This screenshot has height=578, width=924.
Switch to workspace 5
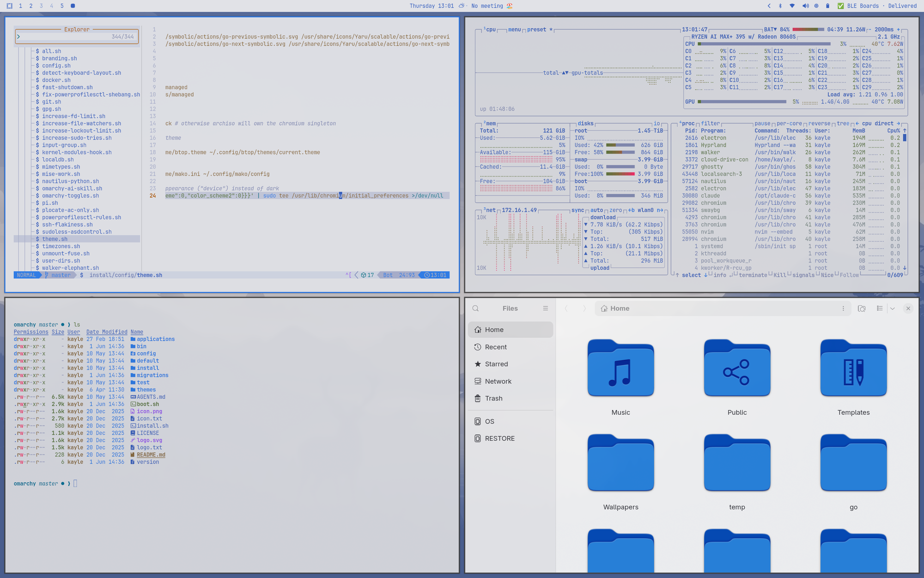[x=62, y=6]
